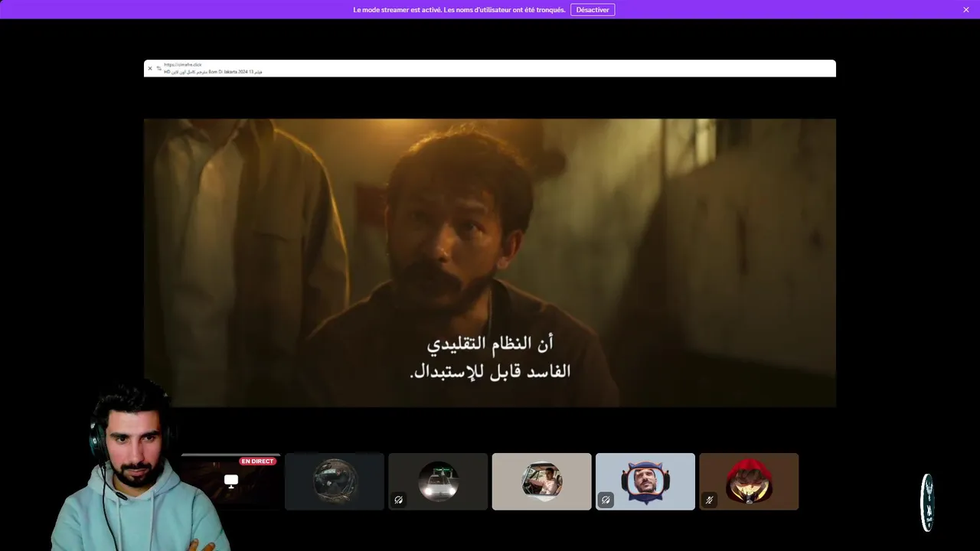Viewport: 980px width, 551px height.
Task: Click the screen-share monitor icon on live tile
Action: click(231, 481)
